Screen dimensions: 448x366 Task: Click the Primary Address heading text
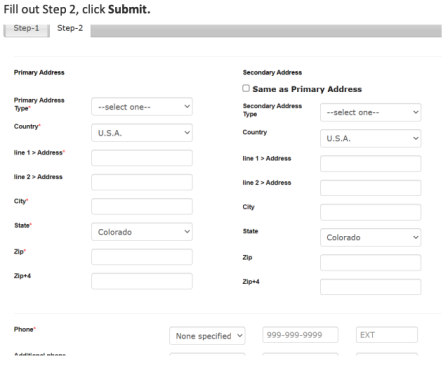click(x=39, y=72)
